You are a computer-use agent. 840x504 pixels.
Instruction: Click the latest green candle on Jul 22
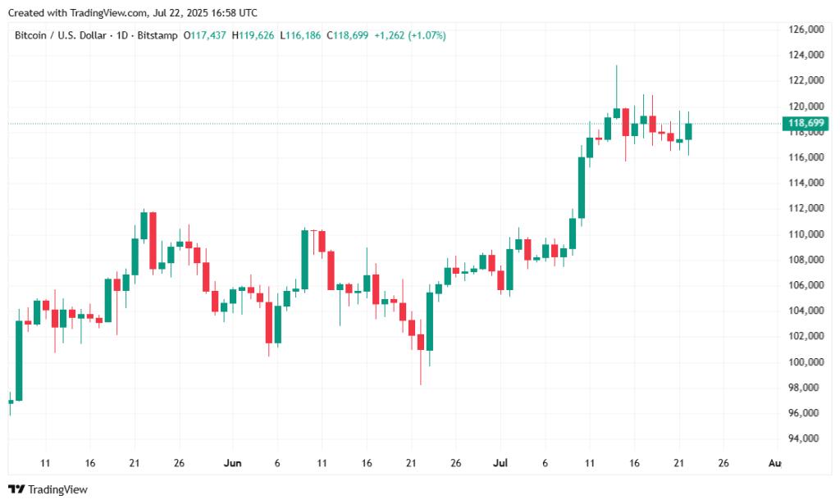point(688,132)
